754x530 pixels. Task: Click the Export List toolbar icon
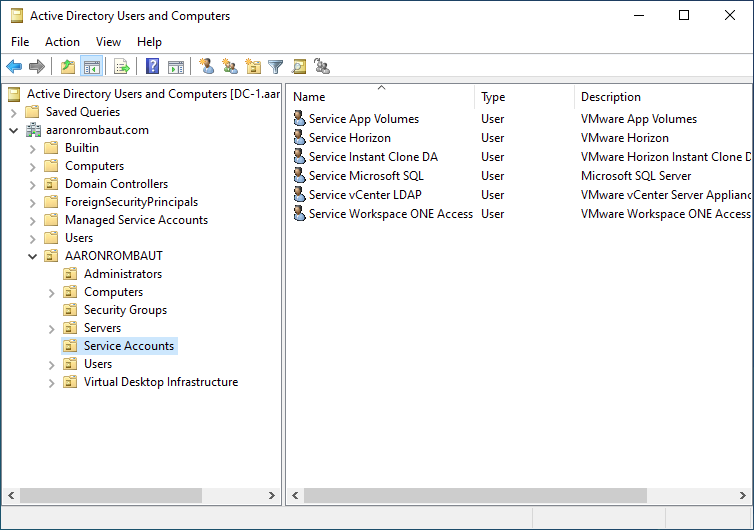tap(122, 67)
